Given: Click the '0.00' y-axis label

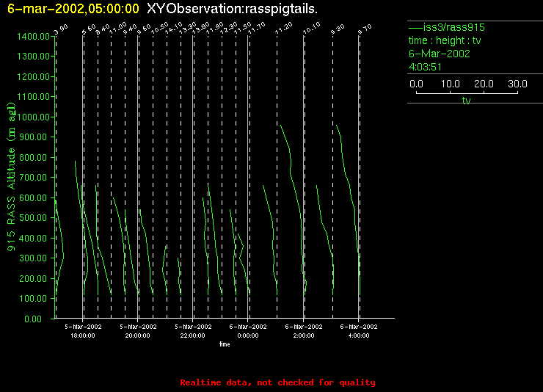Looking at the screenshot, I should tap(33, 319).
